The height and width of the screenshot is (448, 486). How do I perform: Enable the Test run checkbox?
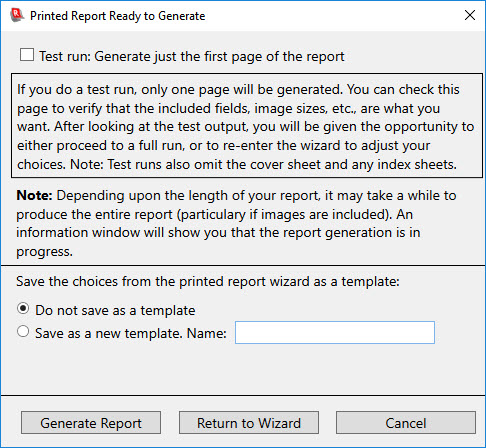[x=27, y=55]
